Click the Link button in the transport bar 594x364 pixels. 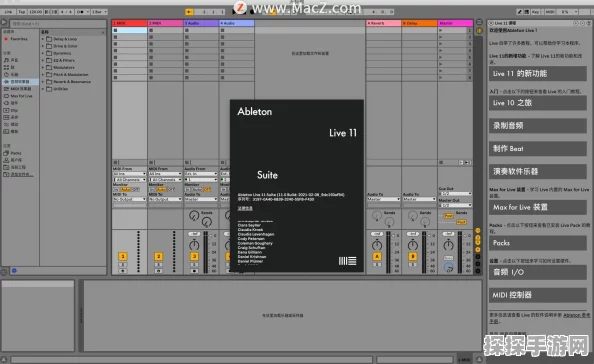(x=8, y=12)
